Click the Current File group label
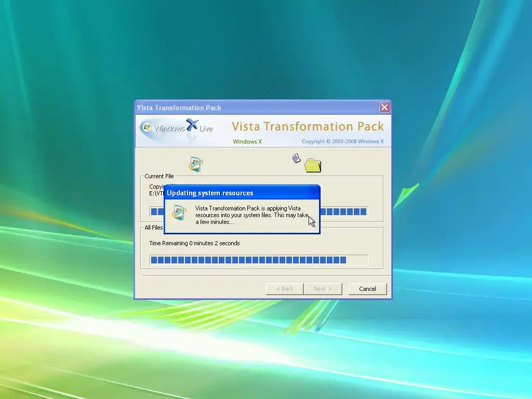The height and width of the screenshot is (399, 532). tap(159, 176)
